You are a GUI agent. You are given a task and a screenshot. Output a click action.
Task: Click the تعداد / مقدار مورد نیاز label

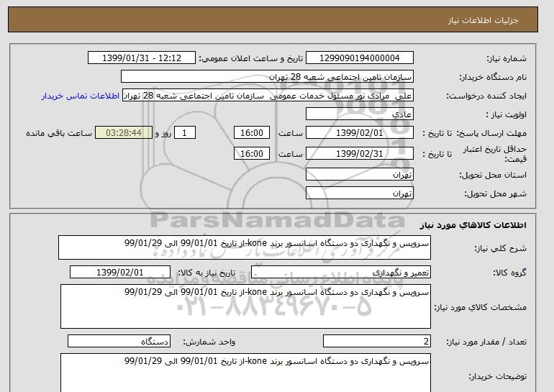486,342
